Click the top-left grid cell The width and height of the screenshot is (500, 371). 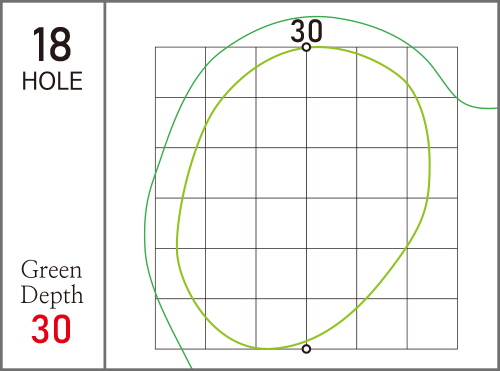[180, 72]
